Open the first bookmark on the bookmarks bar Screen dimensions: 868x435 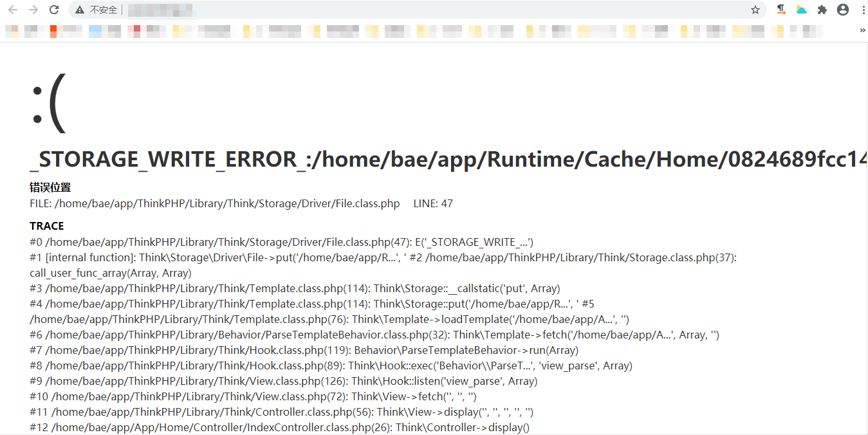[x=11, y=30]
